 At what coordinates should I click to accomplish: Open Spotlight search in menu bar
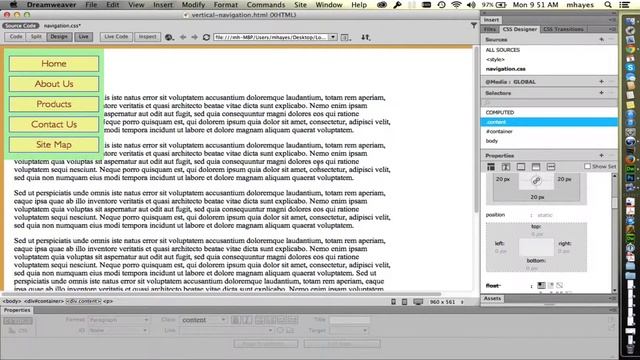(x=608, y=5)
